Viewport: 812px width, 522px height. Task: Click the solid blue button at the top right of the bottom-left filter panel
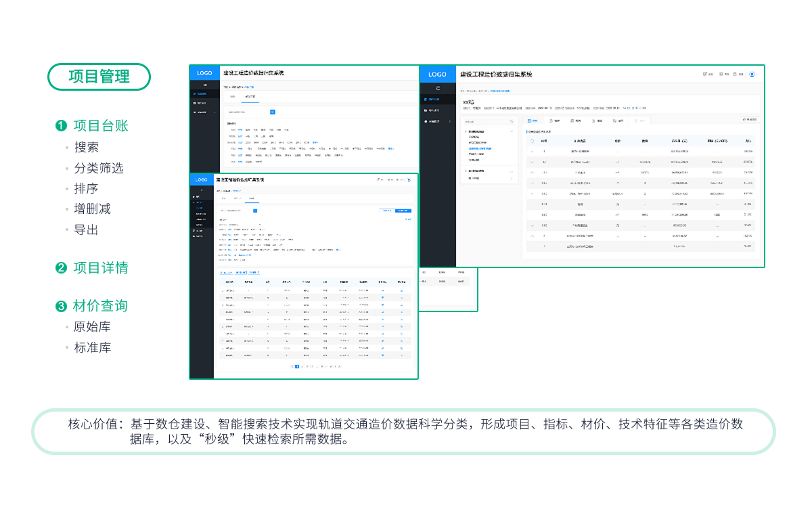pos(403,211)
